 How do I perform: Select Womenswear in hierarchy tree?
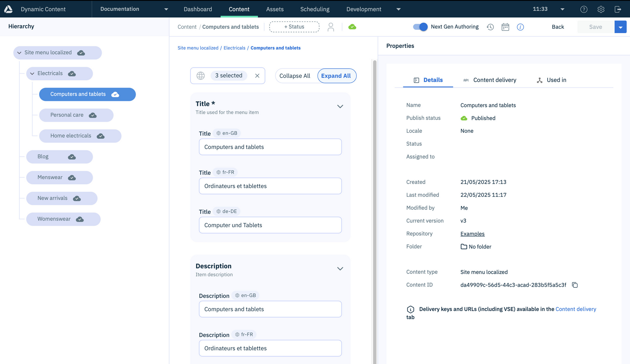point(63,219)
